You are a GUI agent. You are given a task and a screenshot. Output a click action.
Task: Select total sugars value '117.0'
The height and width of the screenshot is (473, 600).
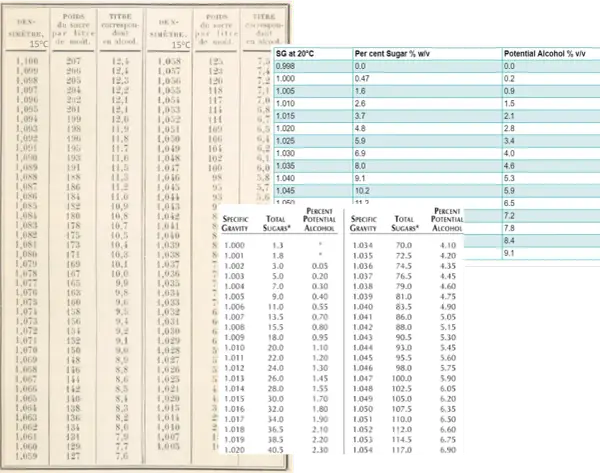coord(402,450)
